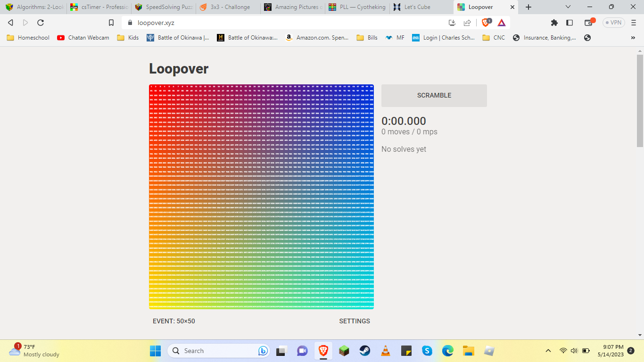Reload the Loopover page
The image size is (644, 362).
pyautogui.click(x=41, y=23)
